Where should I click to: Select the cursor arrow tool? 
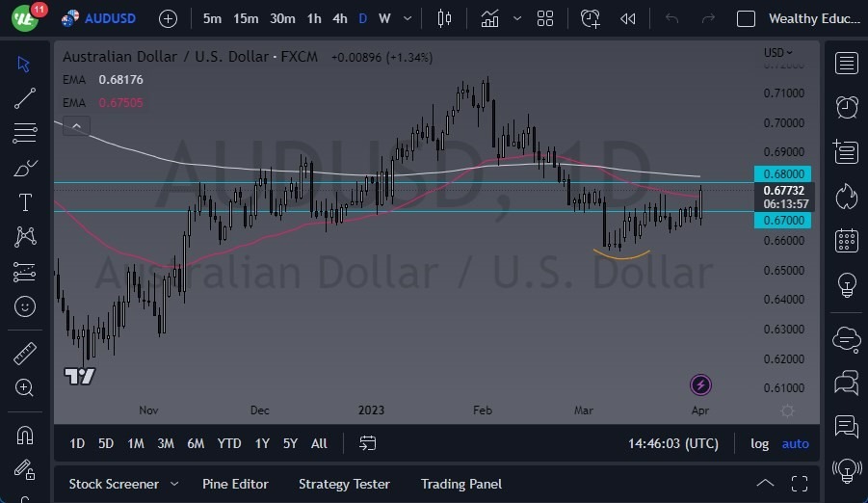click(x=24, y=64)
